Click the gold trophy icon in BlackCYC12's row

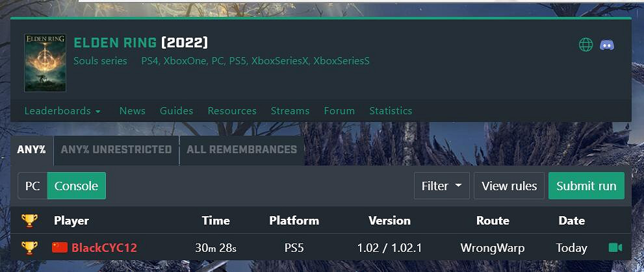29,247
